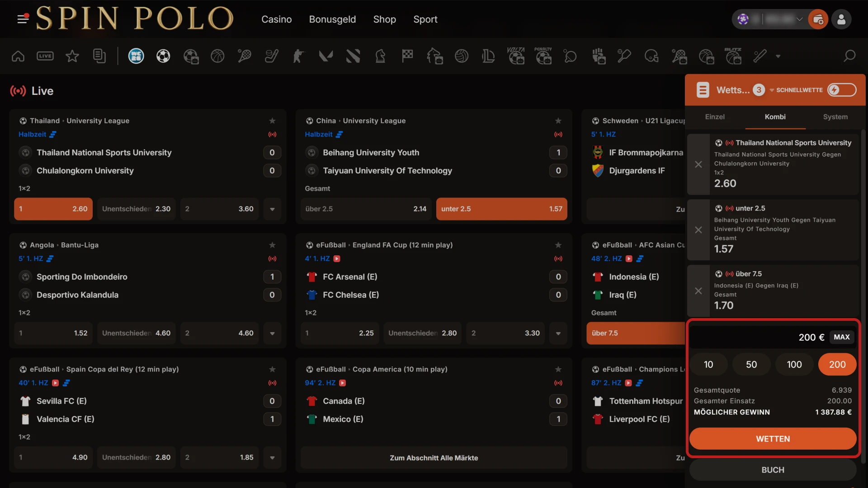Image resolution: width=868 pixels, height=488 pixels.
Task: Bet on Unentschieden 2.80 for Arsenal-Chelsea
Action: point(422,333)
